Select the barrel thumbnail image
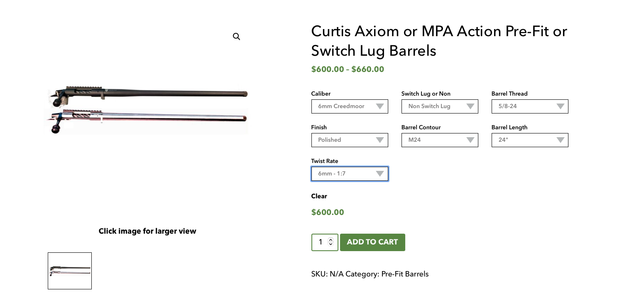Viewport: 644px width, 306px height. pos(70,271)
